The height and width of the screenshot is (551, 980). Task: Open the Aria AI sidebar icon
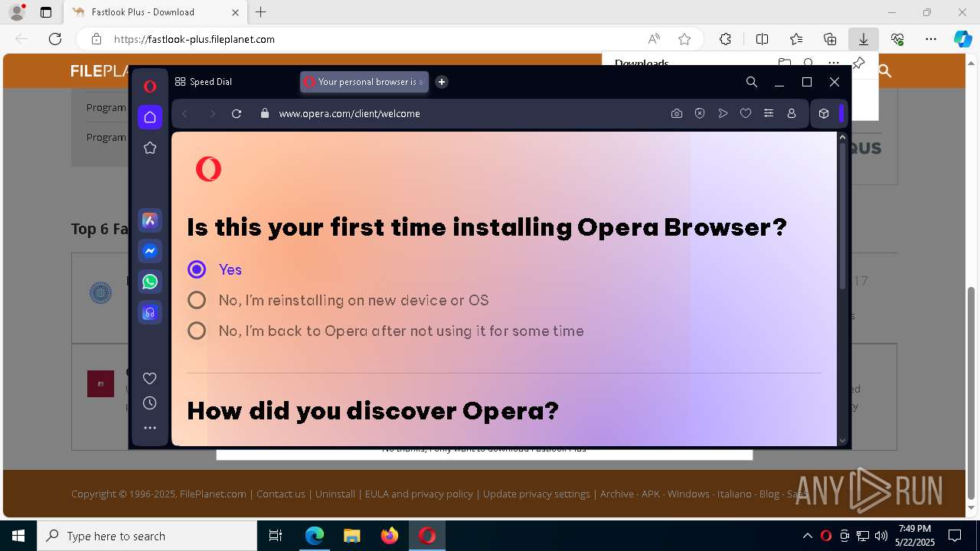pos(150,220)
